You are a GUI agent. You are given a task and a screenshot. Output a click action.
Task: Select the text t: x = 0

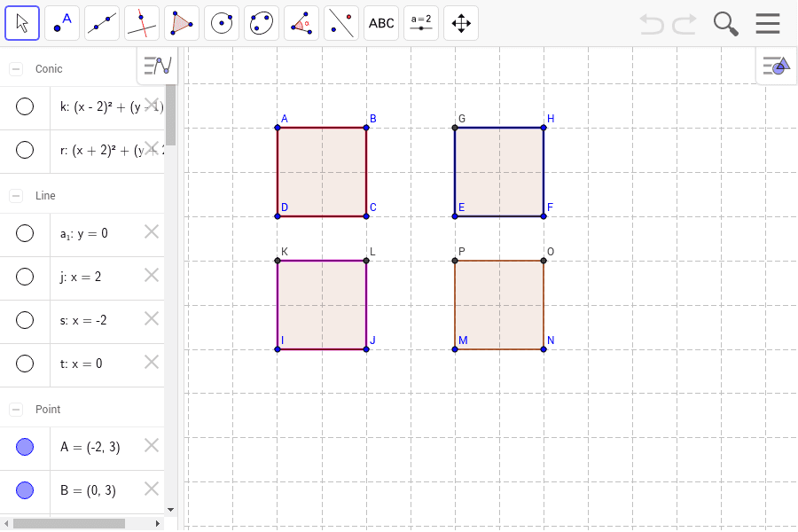[x=81, y=364]
